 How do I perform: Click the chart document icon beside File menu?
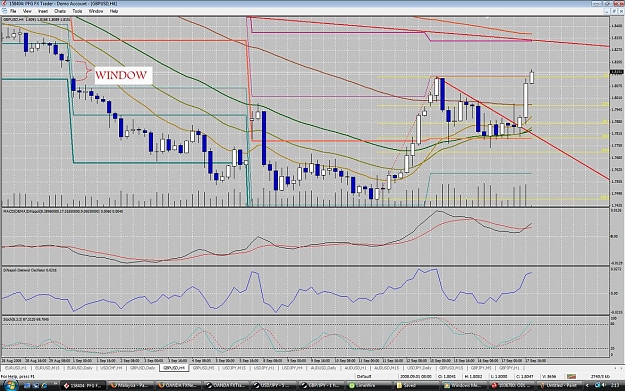click(4, 11)
